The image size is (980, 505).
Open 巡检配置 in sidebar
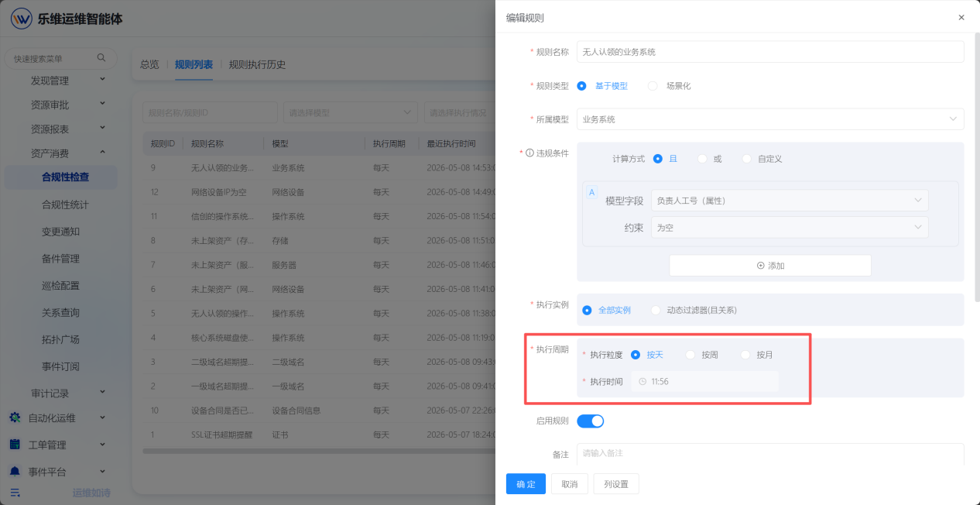pyautogui.click(x=61, y=286)
